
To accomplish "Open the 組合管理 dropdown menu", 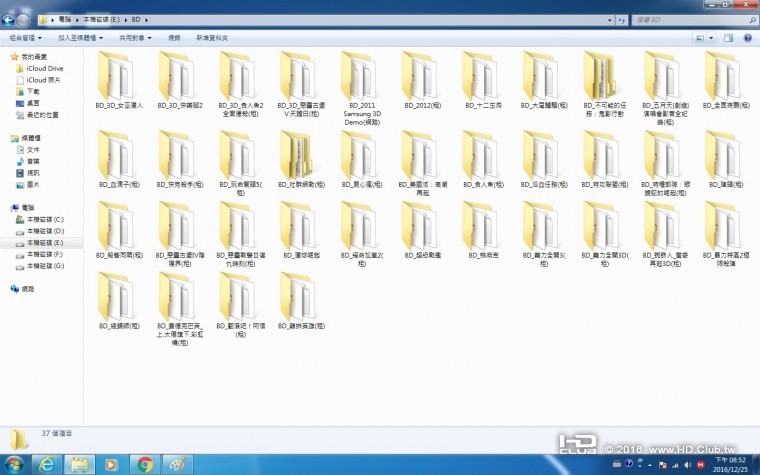I will 26,38.
